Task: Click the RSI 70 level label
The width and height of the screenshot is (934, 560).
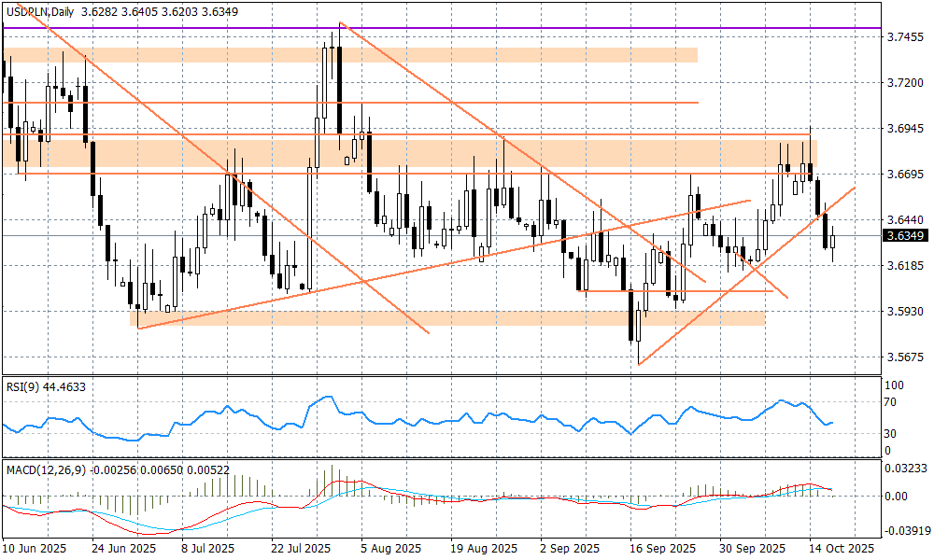Action: click(x=890, y=402)
